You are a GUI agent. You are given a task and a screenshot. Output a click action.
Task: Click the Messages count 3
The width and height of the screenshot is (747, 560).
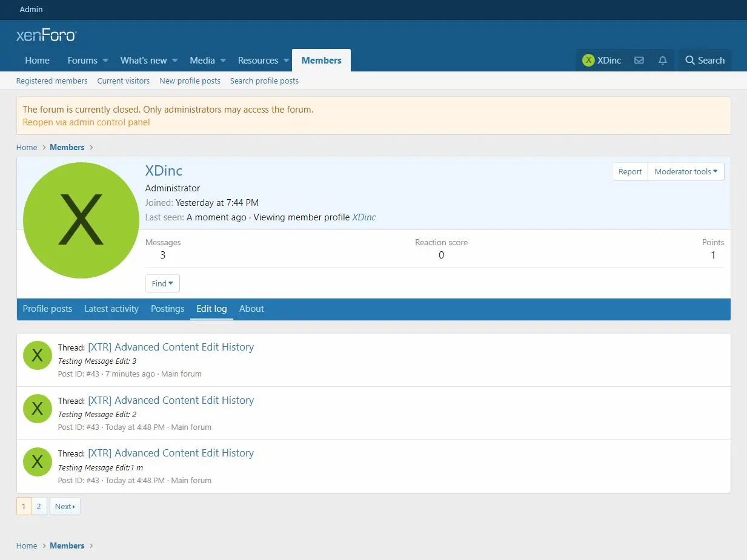coord(162,255)
